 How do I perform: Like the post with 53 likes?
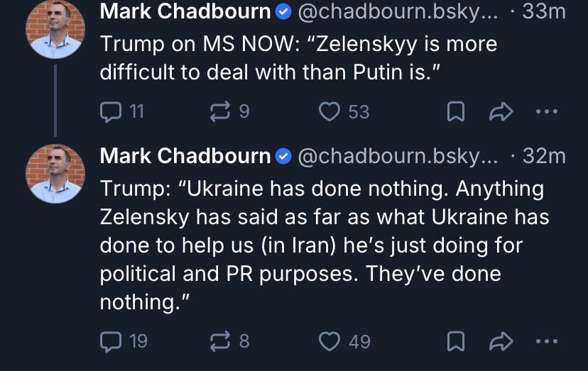click(329, 111)
